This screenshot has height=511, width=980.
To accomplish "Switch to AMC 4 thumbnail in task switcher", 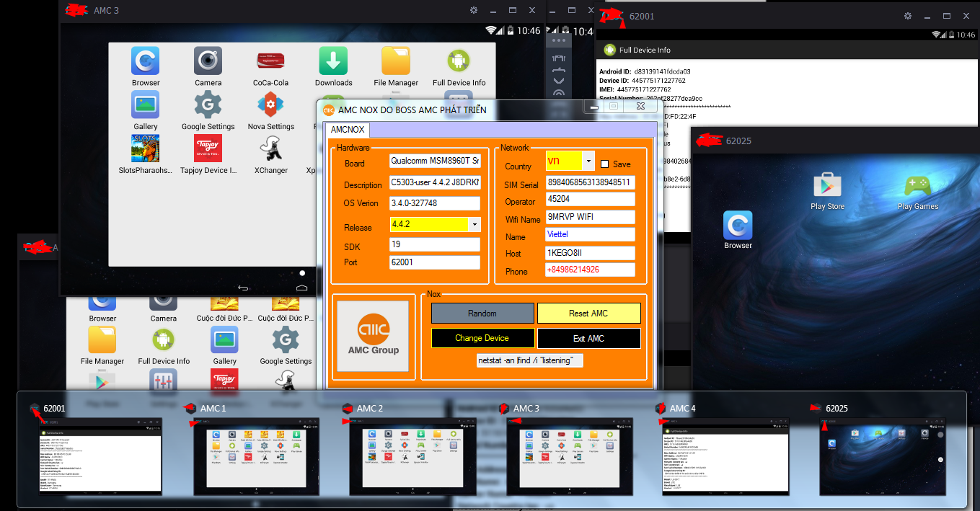I will (725, 456).
